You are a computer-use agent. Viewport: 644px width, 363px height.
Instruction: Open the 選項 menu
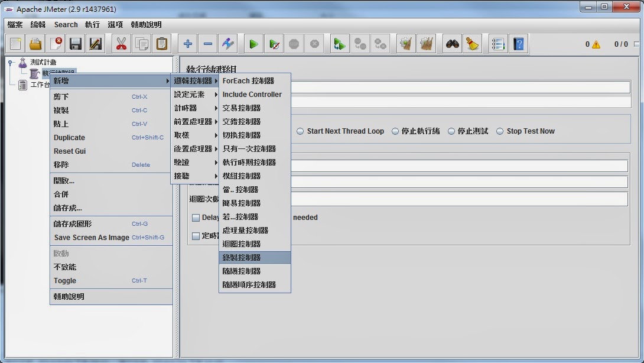(x=115, y=25)
